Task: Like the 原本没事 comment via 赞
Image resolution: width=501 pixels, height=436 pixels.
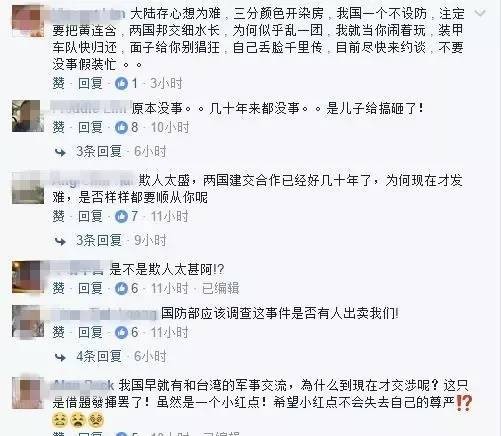Action: click(x=59, y=127)
